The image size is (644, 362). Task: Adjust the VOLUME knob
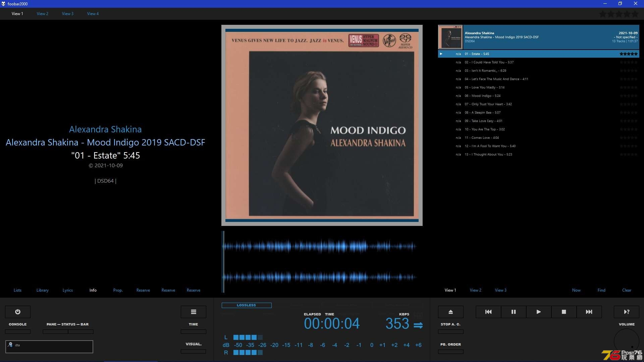point(627,341)
